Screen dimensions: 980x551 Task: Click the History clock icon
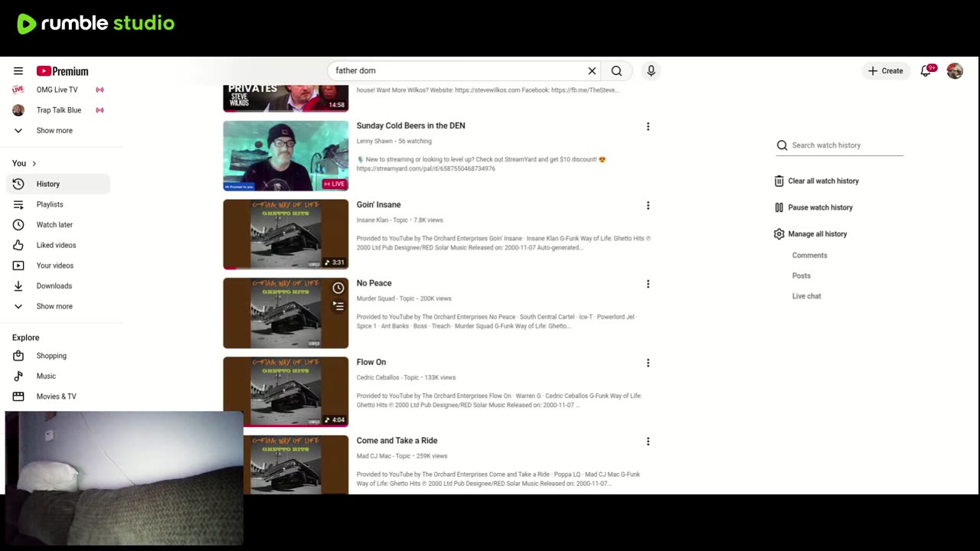click(18, 184)
